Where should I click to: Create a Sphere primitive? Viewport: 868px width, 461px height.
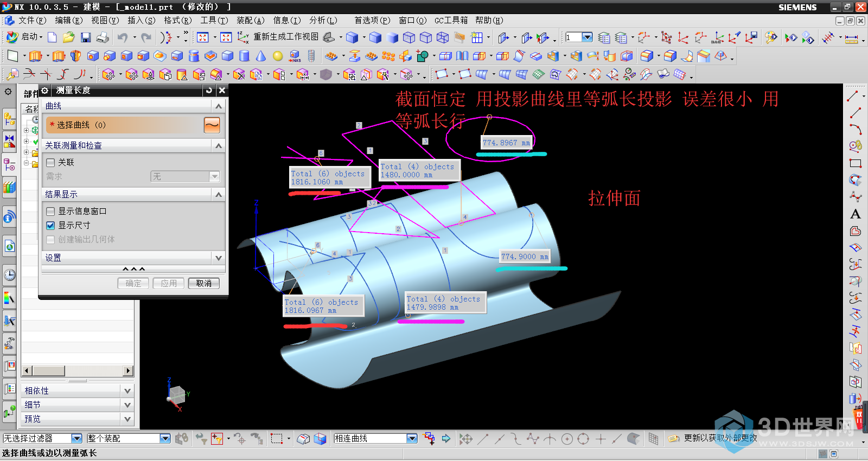[278, 56]
